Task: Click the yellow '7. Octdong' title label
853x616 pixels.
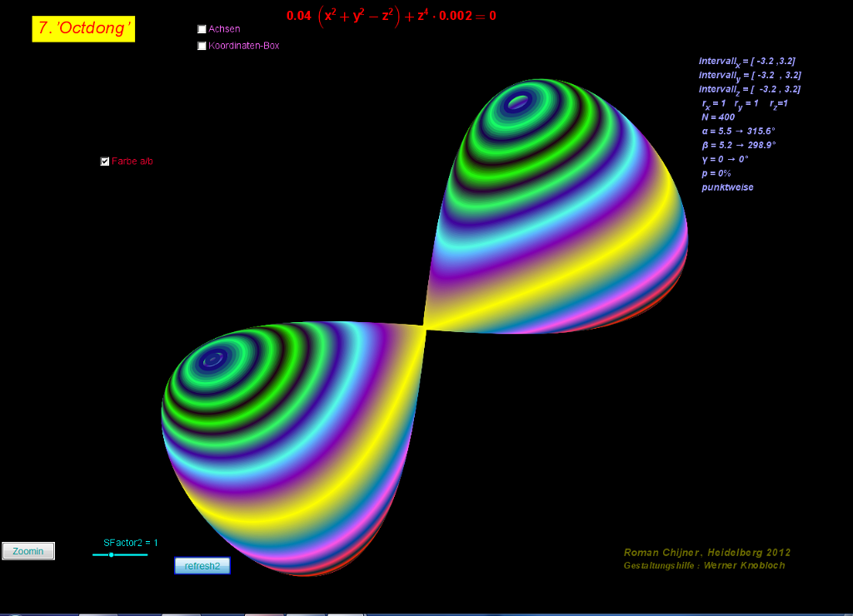Action: click(x=83, y=28)
